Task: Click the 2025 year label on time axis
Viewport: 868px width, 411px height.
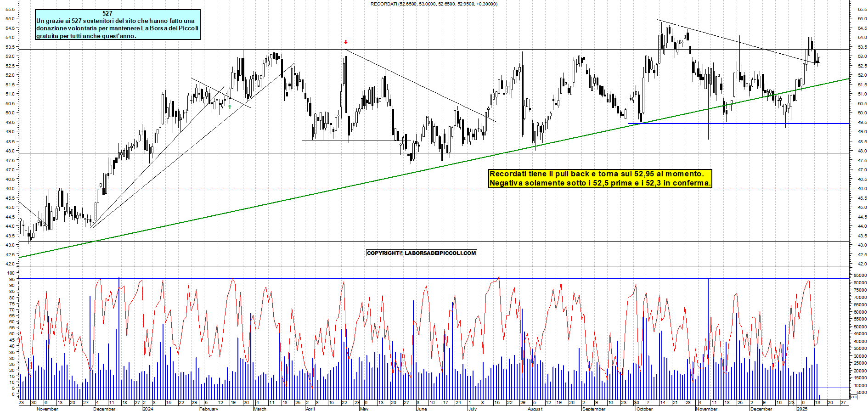Action: click(802, 409)
